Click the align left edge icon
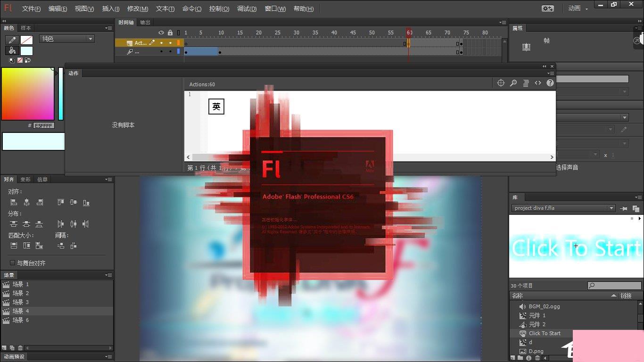The width and height of the screenshot is (644, 362). [x=14, y=202]
